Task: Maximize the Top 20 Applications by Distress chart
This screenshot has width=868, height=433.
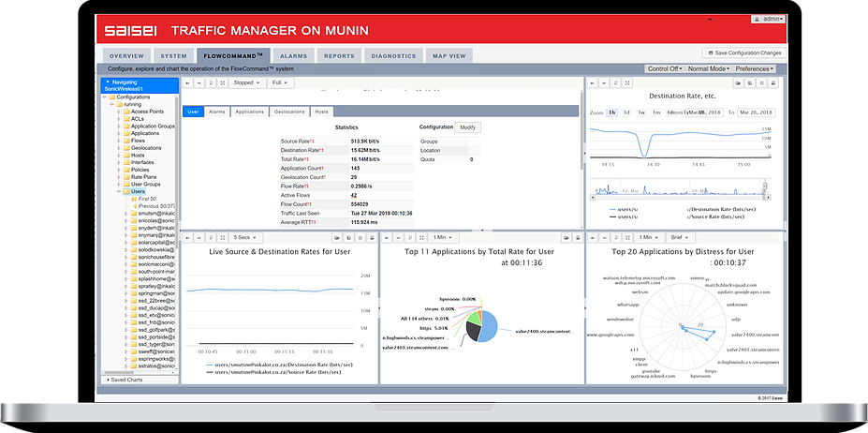Action: [x=626, y=237]
